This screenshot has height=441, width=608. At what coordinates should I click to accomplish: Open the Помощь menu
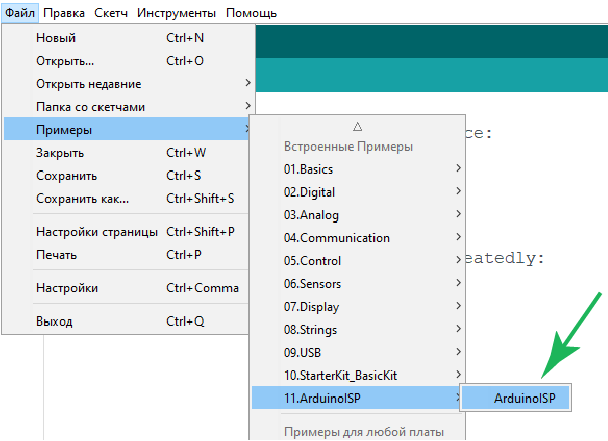click(x=251, y=13)
